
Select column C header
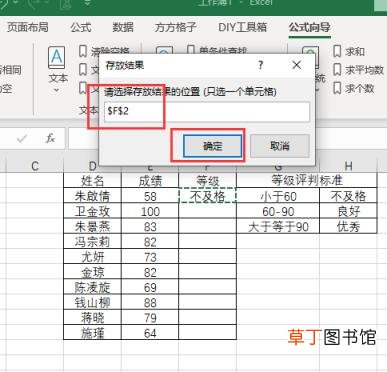35,166
